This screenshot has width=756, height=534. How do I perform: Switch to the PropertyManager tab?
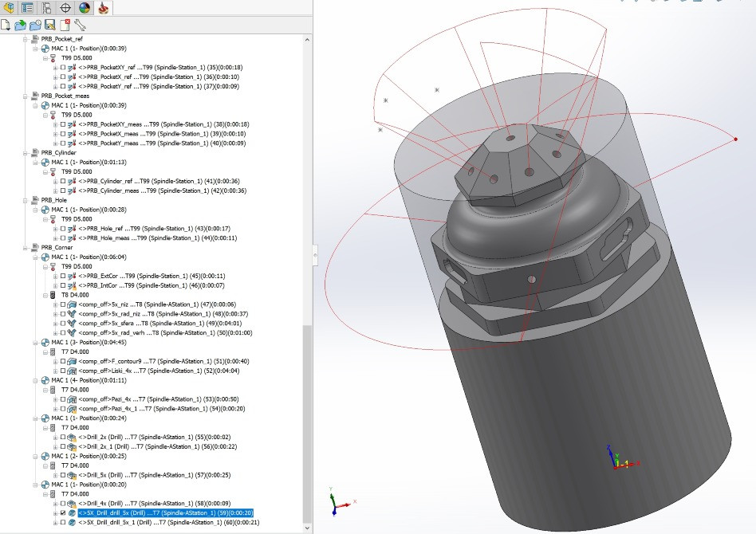[28, 8]
